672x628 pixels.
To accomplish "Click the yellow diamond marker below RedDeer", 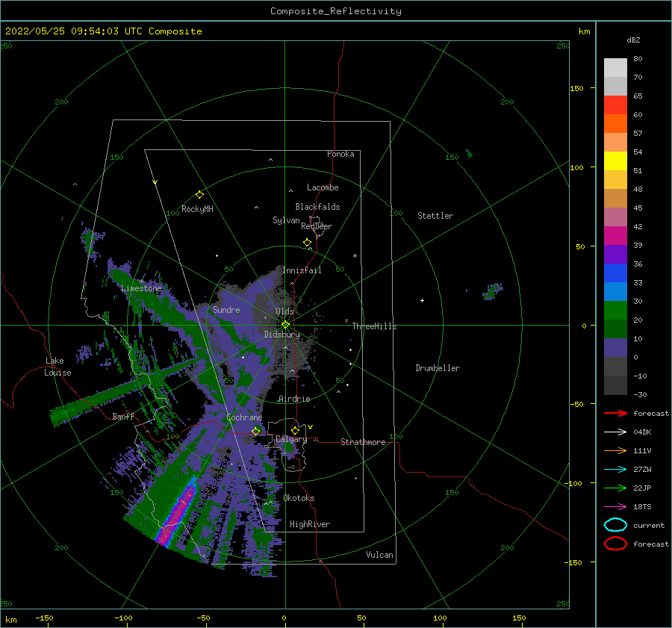I will click(x=308, y=243).
